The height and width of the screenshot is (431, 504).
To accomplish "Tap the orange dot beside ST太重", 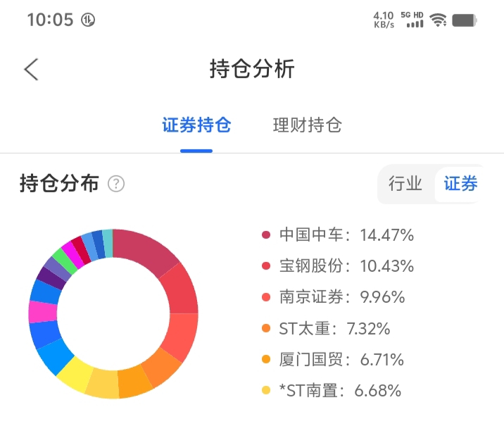I will (x=266, y=329).
